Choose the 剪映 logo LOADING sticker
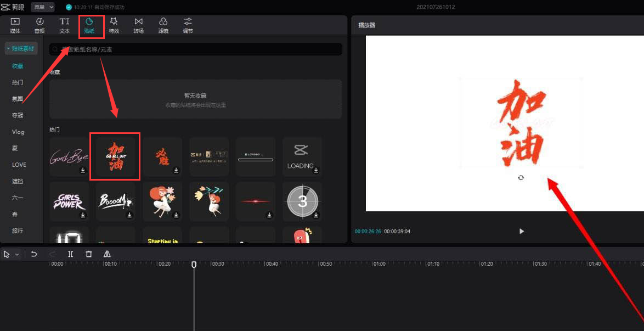This screenshot has width=644, height=331. point(302,156)
